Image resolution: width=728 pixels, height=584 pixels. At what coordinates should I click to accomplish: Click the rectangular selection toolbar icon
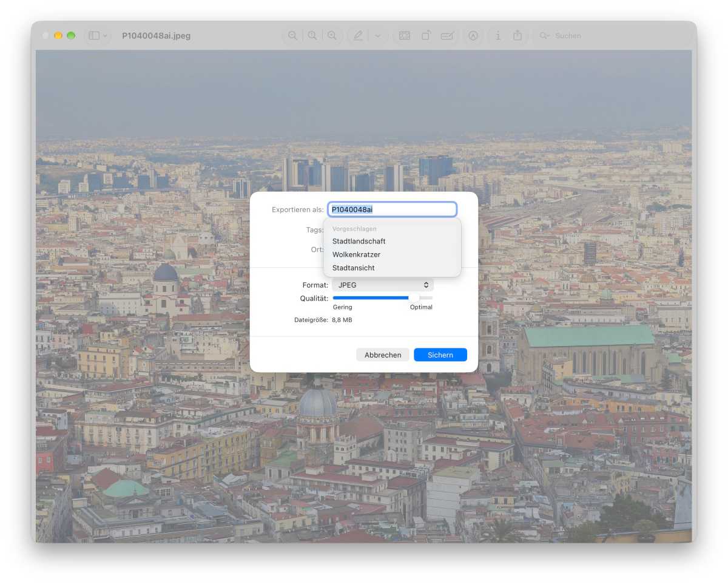[405, 36]
